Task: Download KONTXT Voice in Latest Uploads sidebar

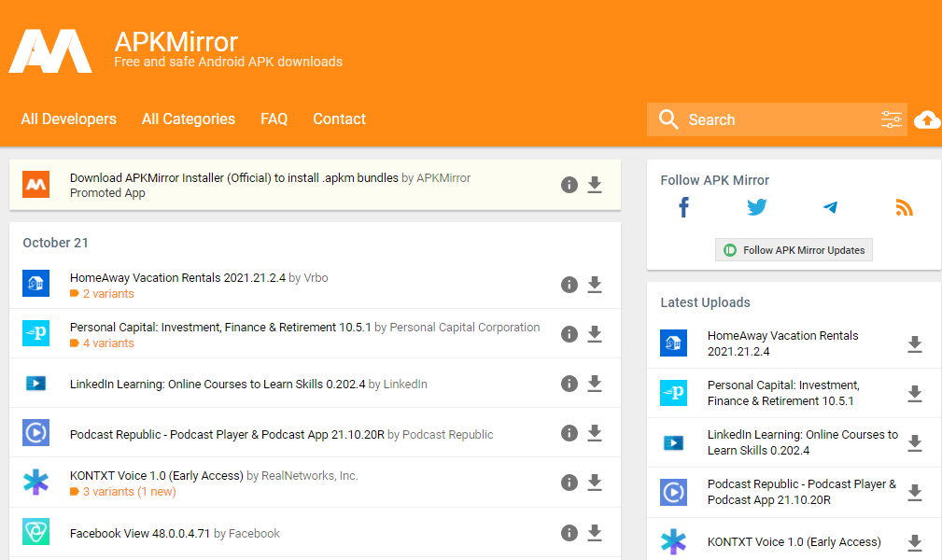Action: (914, 542)
